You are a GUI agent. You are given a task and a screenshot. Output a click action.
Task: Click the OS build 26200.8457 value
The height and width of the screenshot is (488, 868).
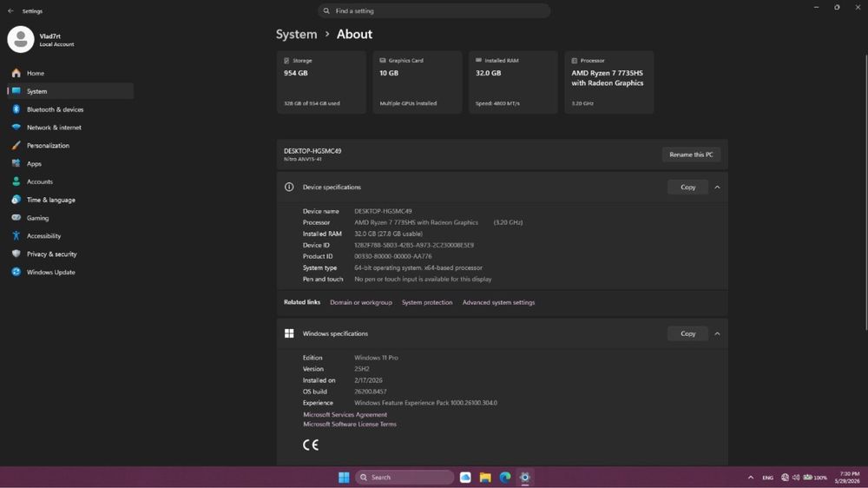tap(371, 392)
